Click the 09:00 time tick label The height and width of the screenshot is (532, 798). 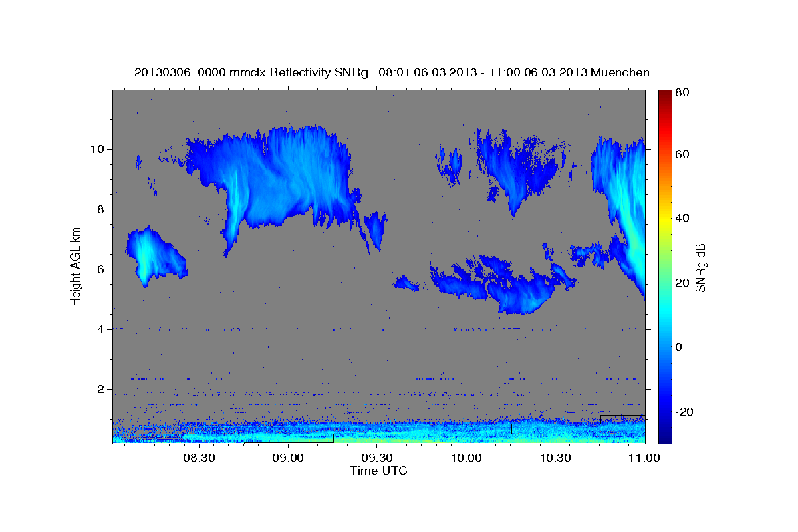pyautogui.click(x=288, y=458)
